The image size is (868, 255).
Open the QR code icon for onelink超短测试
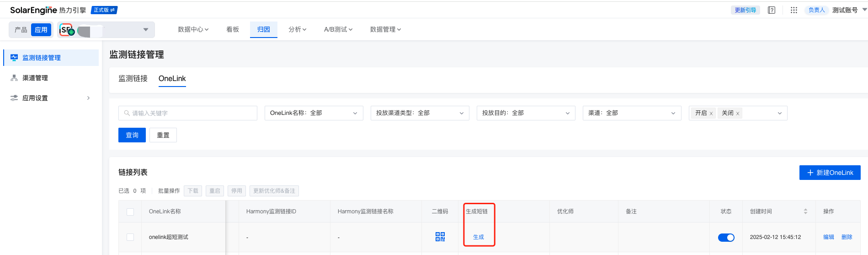coord(440,237)
